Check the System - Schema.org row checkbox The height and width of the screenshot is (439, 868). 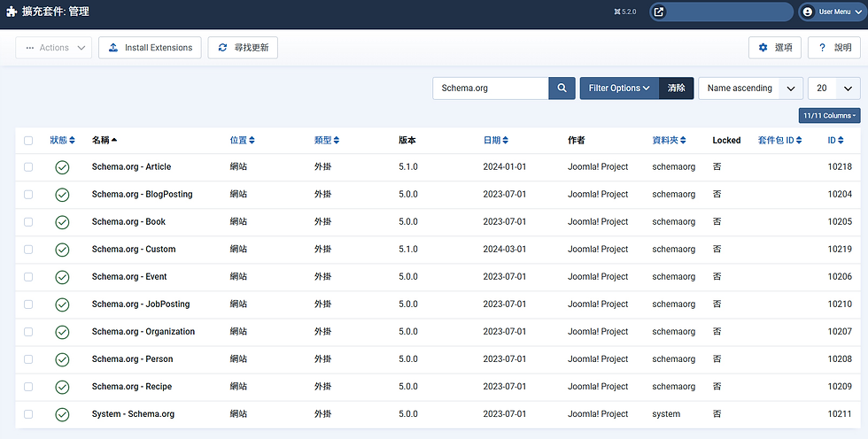(28, 414)
